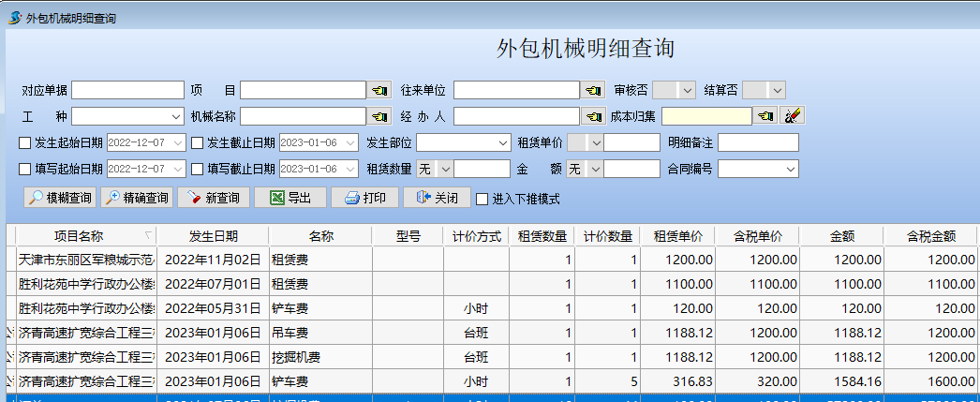This screenshot has height=402, width=980.
Task: Click the lookup icon next to 机械名称
Action: coord(379,116)
